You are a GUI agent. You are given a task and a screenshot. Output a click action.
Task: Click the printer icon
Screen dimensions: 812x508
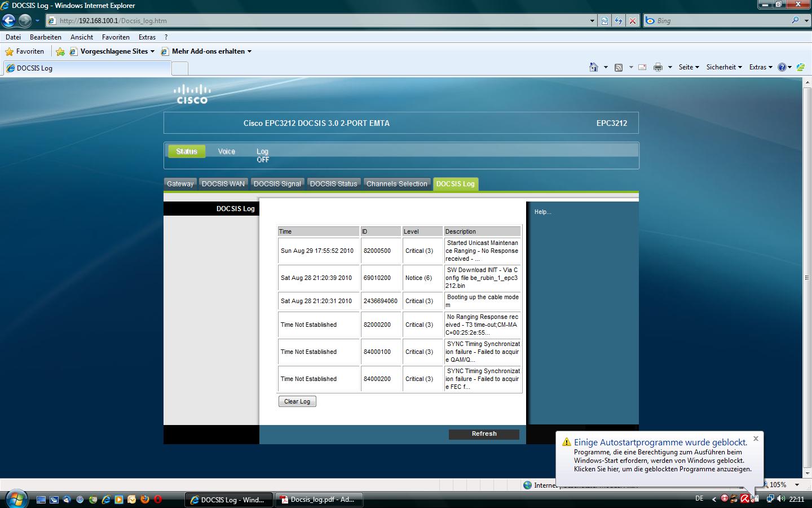(x=657, y=67)
